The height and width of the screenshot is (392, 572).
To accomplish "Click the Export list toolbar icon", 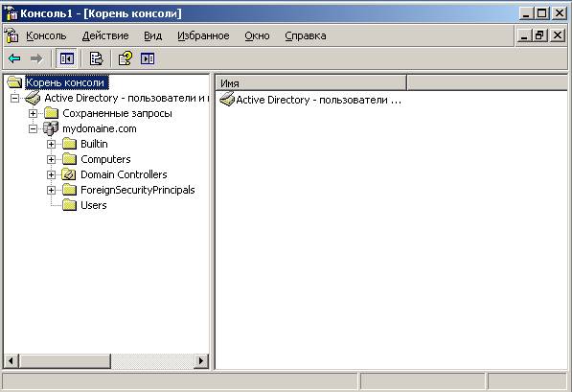I will point(96,58).
